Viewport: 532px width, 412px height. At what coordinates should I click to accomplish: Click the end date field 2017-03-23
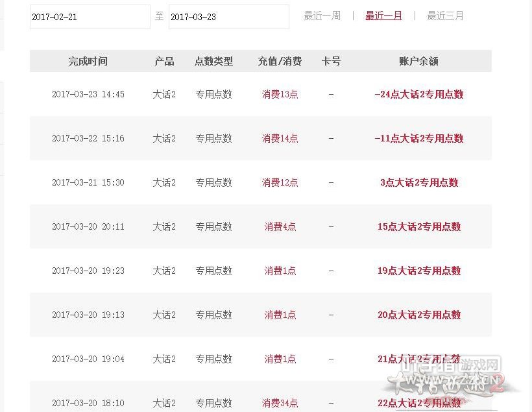pos(228,17)
